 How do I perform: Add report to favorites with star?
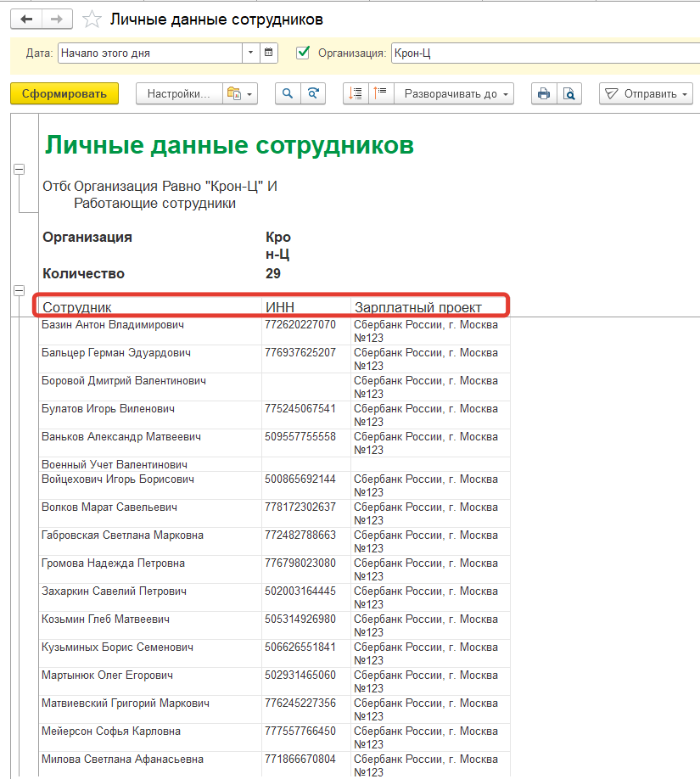[x=92, y=19]
